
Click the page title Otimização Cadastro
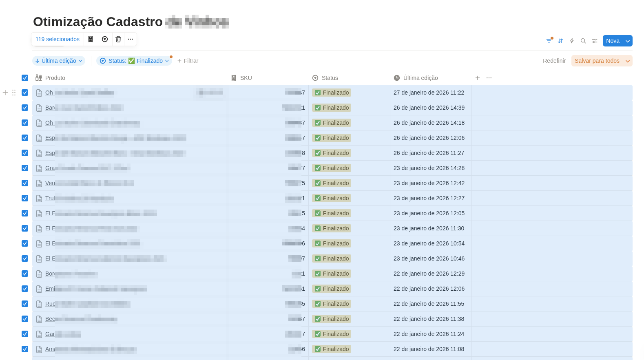pos(98,22)
